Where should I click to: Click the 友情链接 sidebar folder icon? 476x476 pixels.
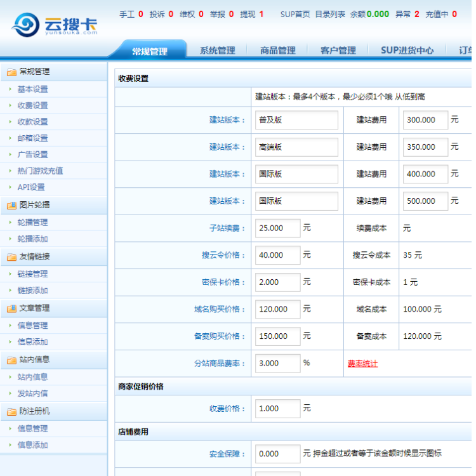click(x=11, y=257)
